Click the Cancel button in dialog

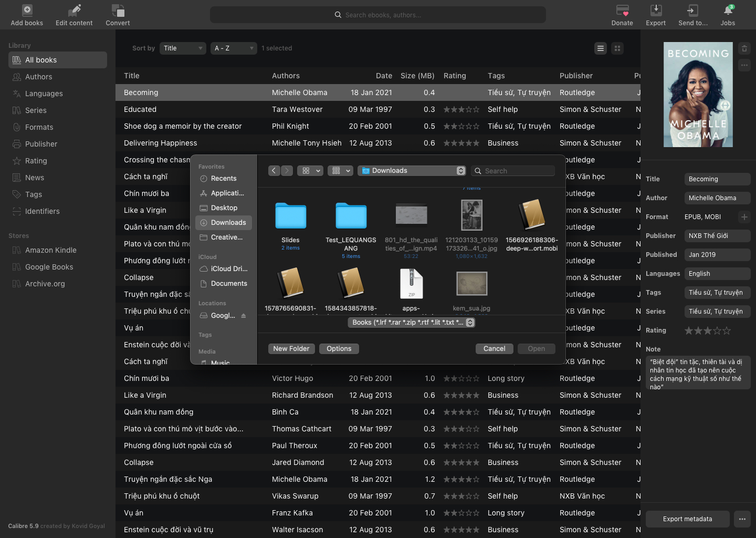(x=494, y=349)
